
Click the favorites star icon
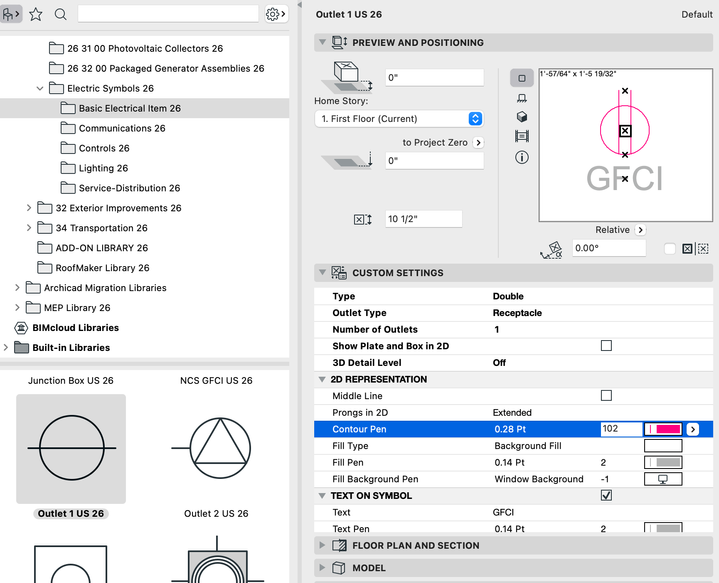36,14
